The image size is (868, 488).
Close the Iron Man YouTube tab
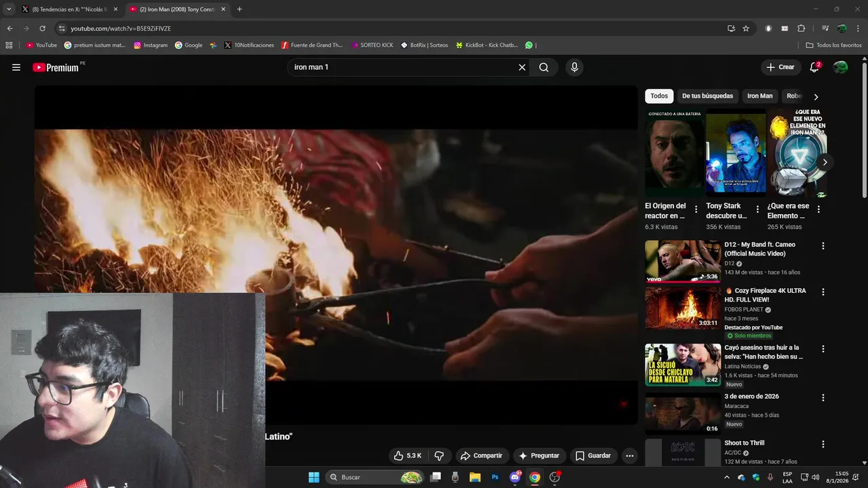pyautogui.click(x=223, y=9)
